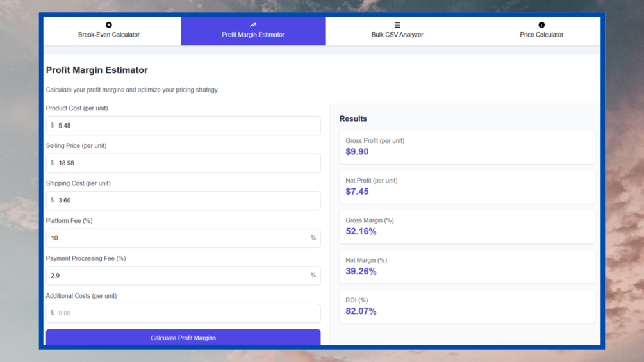Click the Calculate Profit Margins button

(x=183, y=338)
